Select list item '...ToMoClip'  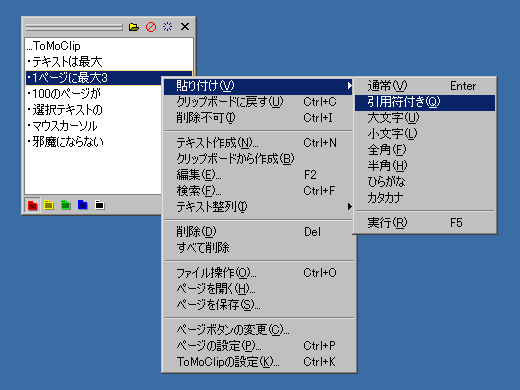coord(109,46)
